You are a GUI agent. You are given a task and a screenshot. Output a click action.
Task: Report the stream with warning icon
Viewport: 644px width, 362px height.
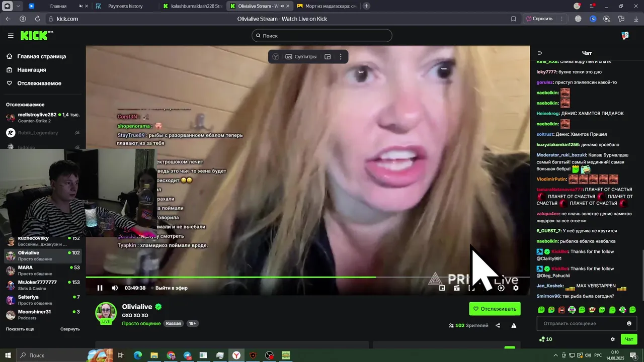coord(514,326)
